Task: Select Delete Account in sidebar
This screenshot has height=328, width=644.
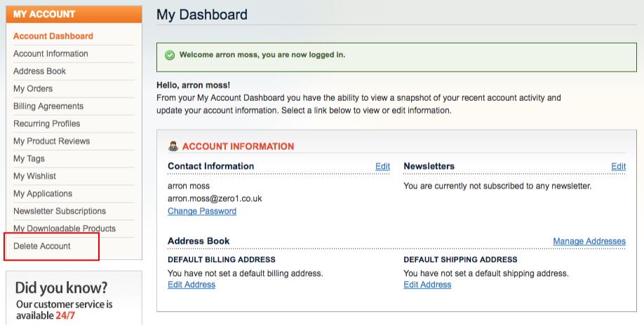Action: (x=42, y=246)
